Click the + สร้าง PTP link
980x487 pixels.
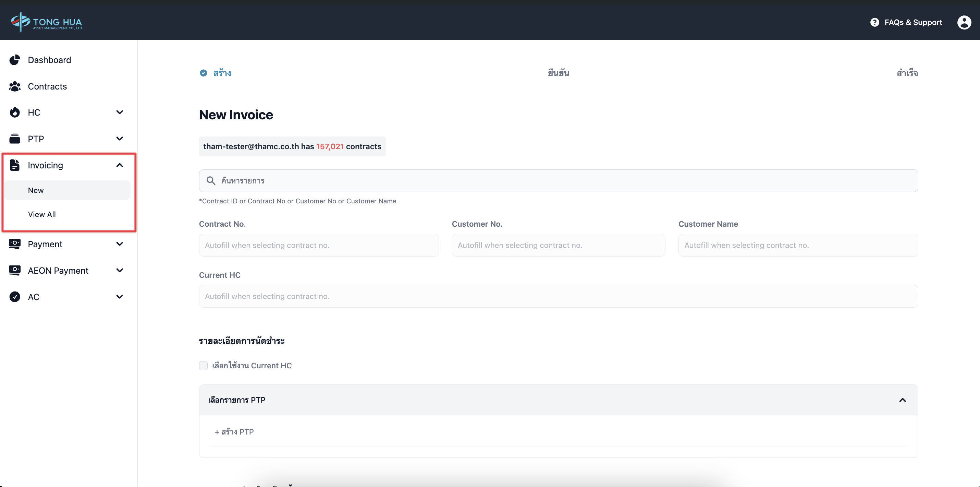[234, 432]
